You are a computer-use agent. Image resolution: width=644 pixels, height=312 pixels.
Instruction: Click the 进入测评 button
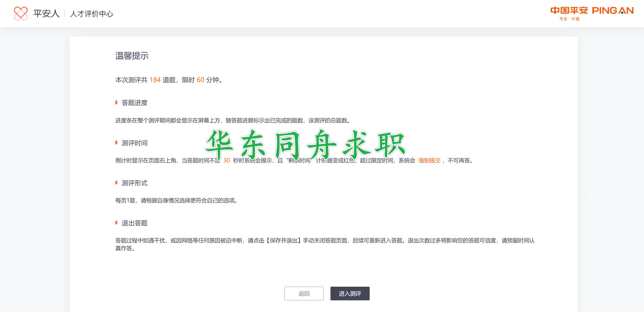pyautogui.click(x=350, y=294)
